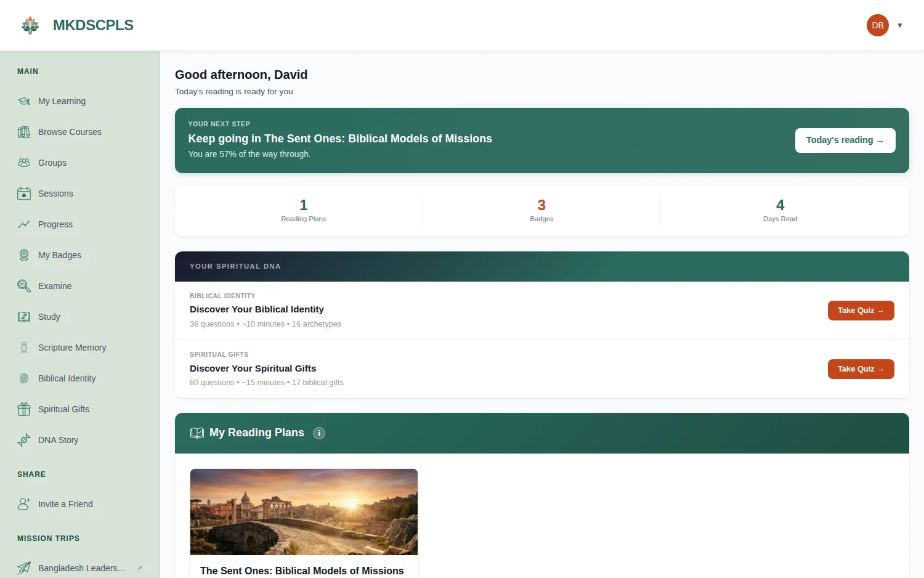
Task: Open the Sessions page
Action: [x=80, y=193]
